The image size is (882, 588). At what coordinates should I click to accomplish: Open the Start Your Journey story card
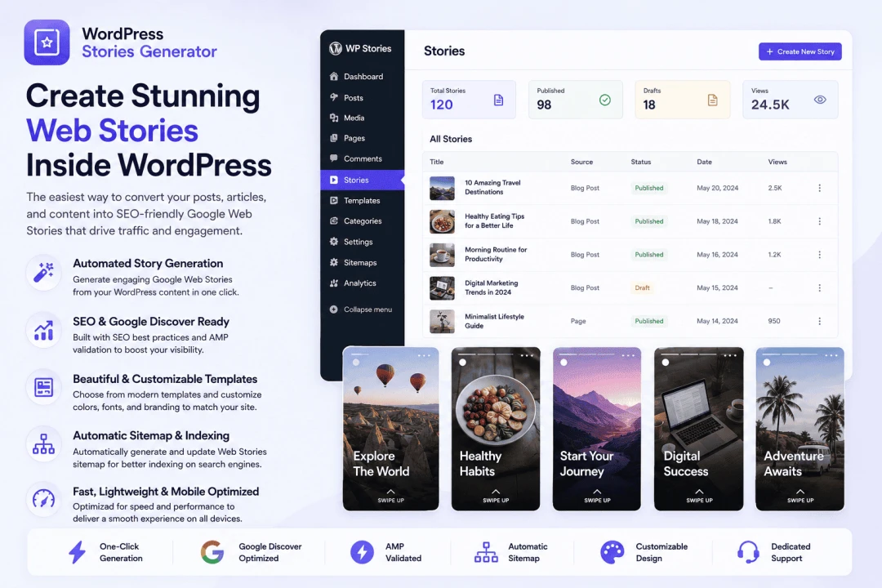click(x=597, y=429)
